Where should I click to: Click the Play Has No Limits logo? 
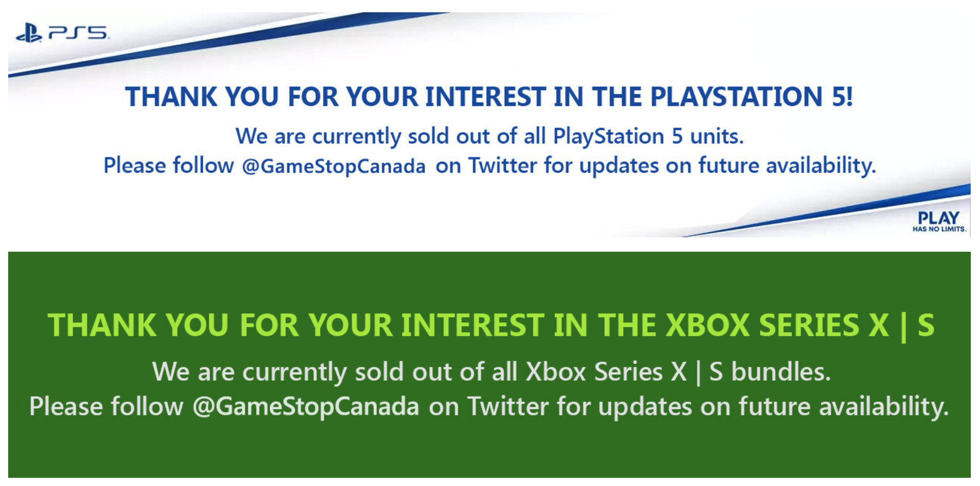[x=938, y=222]
